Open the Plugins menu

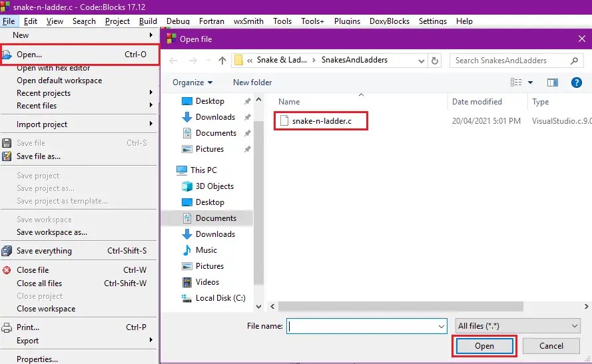coord(347,21)
